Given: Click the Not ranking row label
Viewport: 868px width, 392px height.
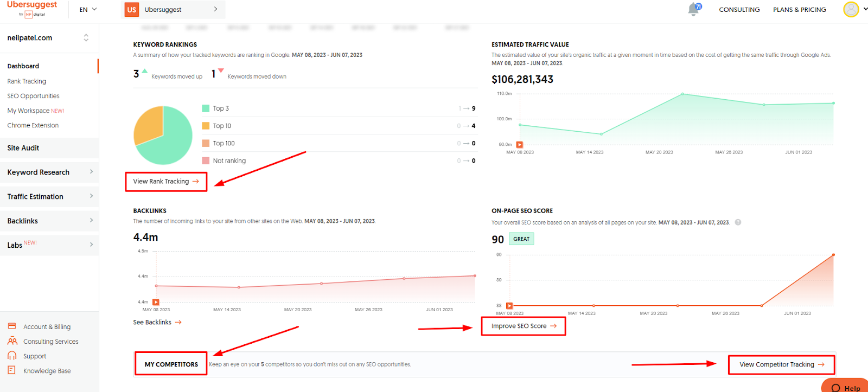Looking at the screenshot, I should tap(229, 160).
